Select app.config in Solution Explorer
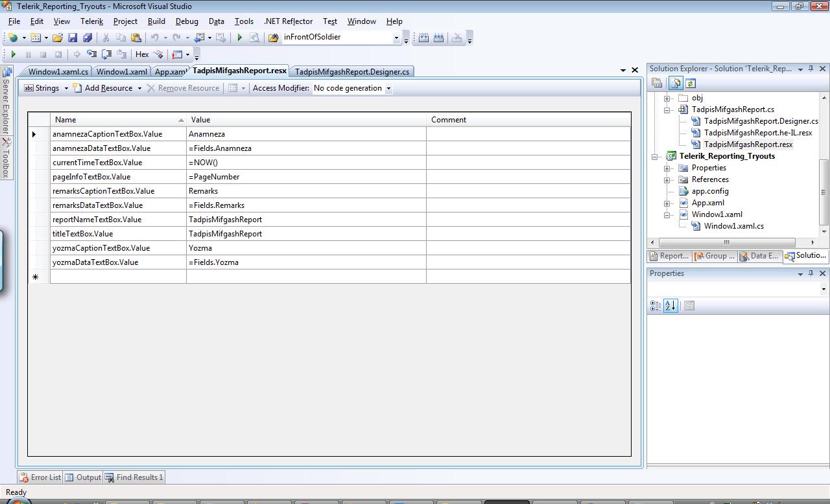The width and height of the screenshot is (830, 504). 710,191
